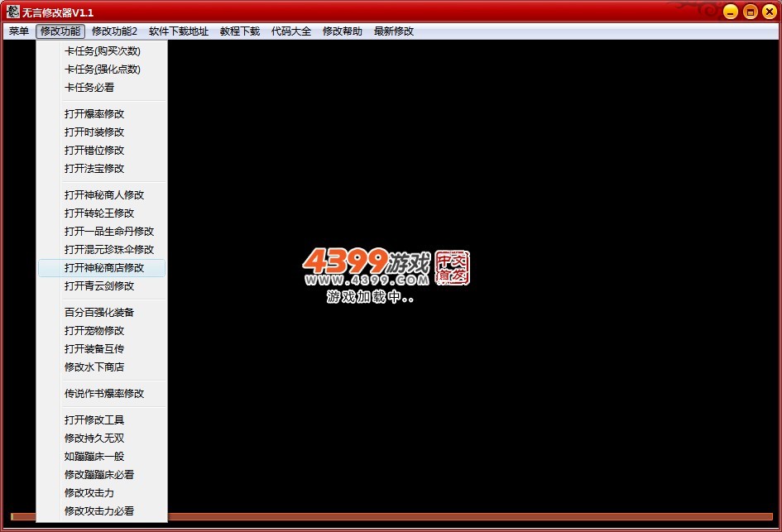Open the 修改帮助 menu

click(x=342, y=31)
